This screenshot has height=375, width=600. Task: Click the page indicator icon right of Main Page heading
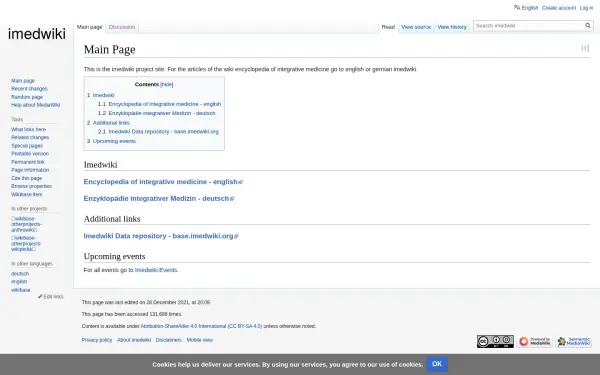click(585, 49)
